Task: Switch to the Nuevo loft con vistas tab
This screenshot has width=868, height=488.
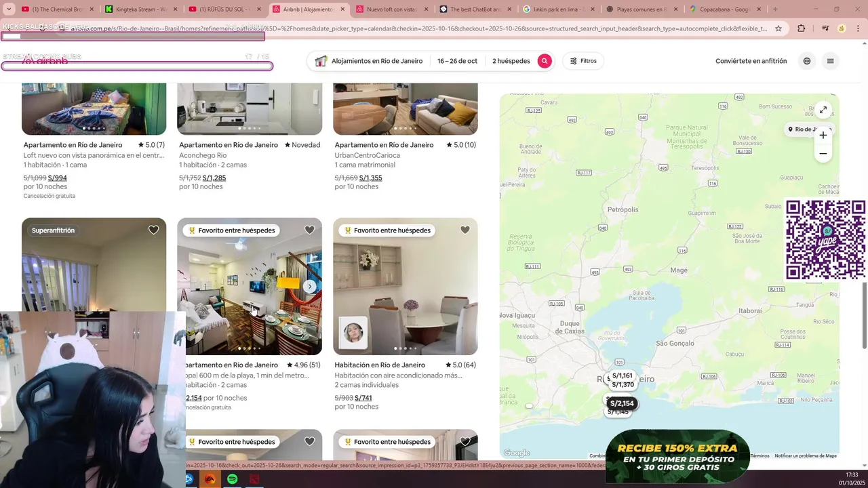Action: pos(391,9)
